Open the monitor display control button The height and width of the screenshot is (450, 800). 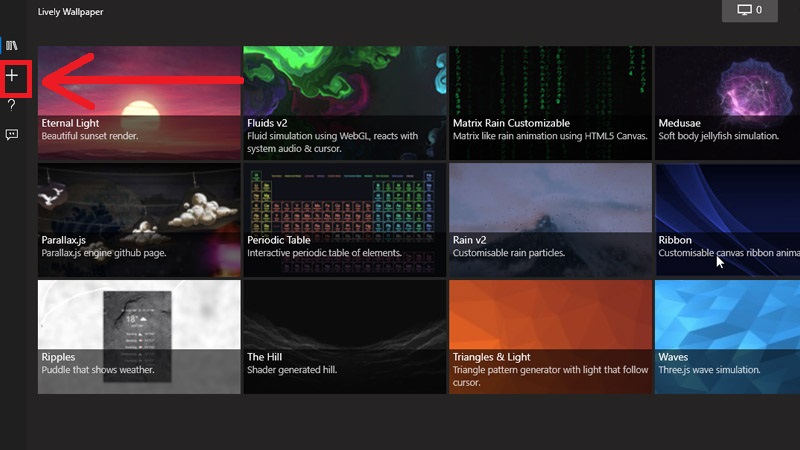click(x=749, y=10)
